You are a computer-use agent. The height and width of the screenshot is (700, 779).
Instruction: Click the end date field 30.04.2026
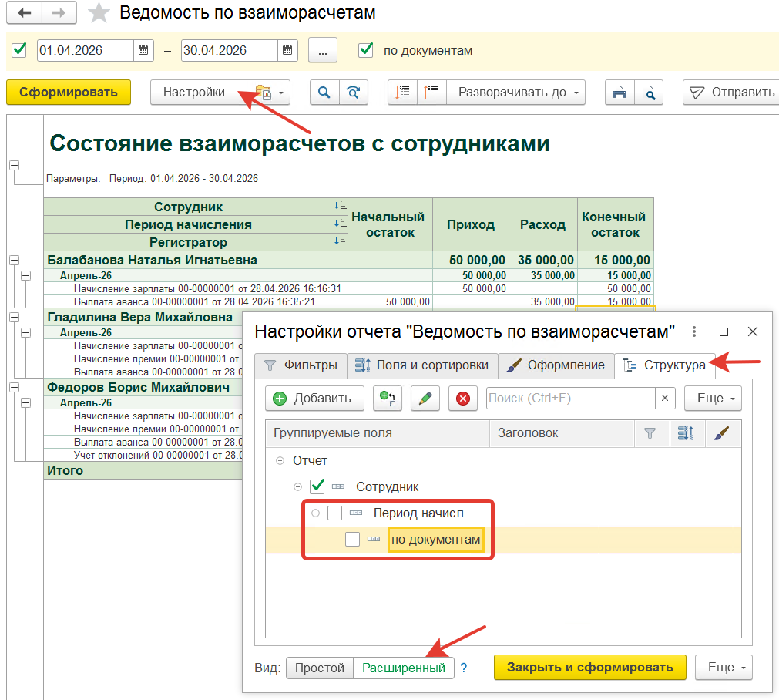point(229,50)
